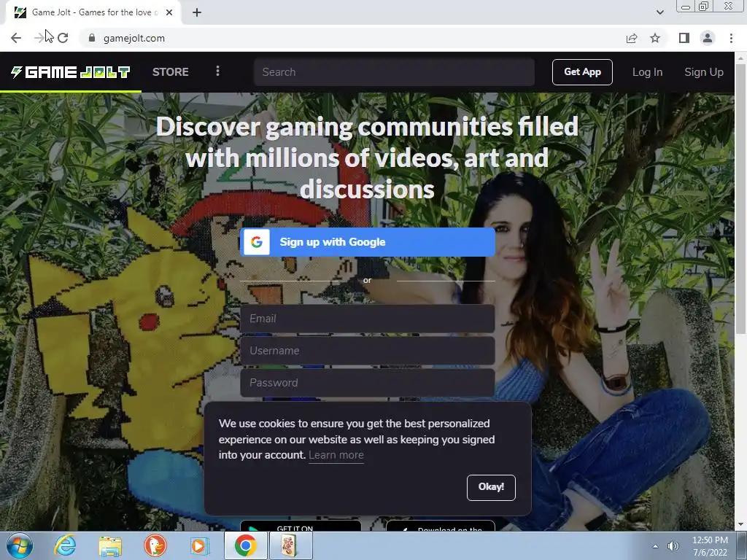
Task: Select the Game Jolt browser tab
Action: (93, 12)
